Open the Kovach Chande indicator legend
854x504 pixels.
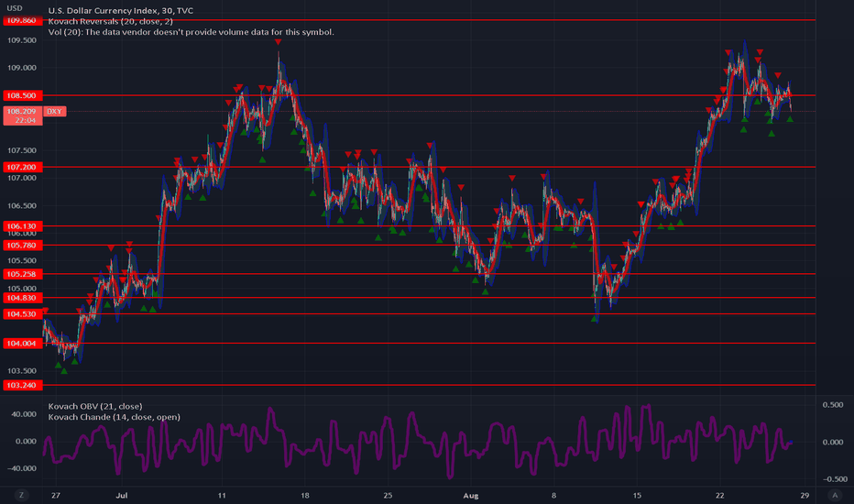(115, 417)
